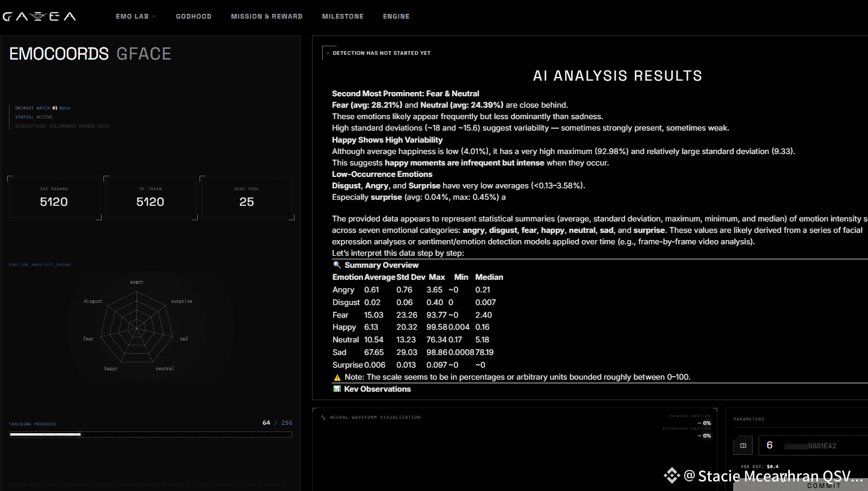Click 'Happy Shows High Variability' heading
This screenshot has height=491, width=868.
(387, 140)
